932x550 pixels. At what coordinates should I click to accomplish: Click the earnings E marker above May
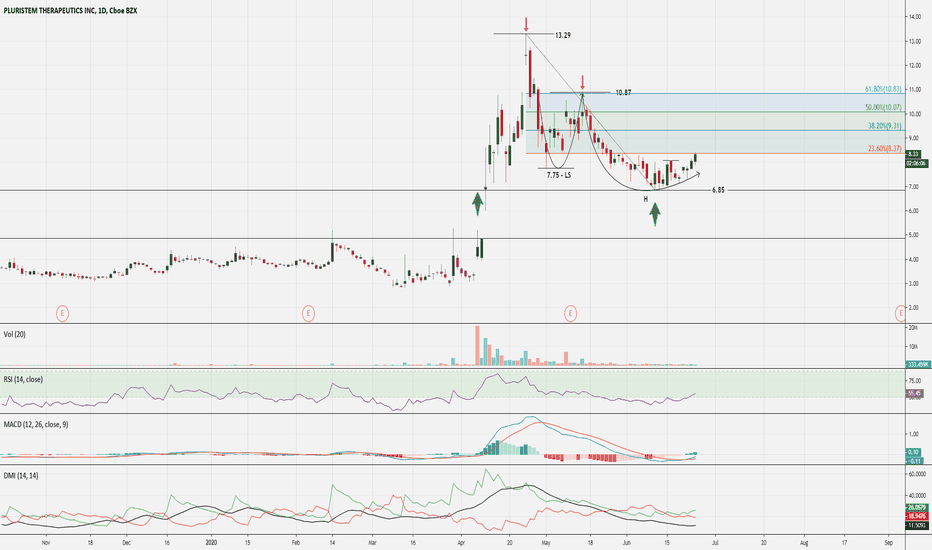point(570,313)
